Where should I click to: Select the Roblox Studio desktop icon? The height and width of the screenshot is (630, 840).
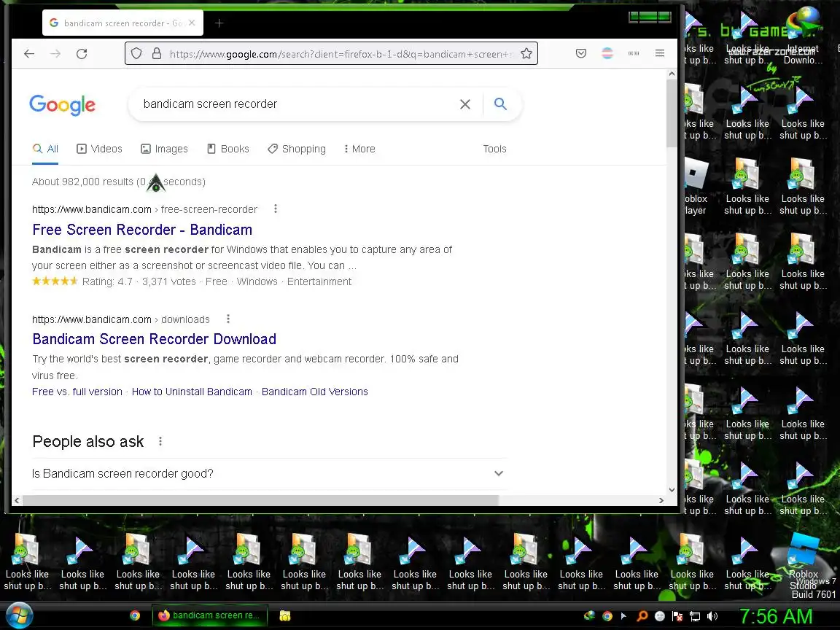803,561
